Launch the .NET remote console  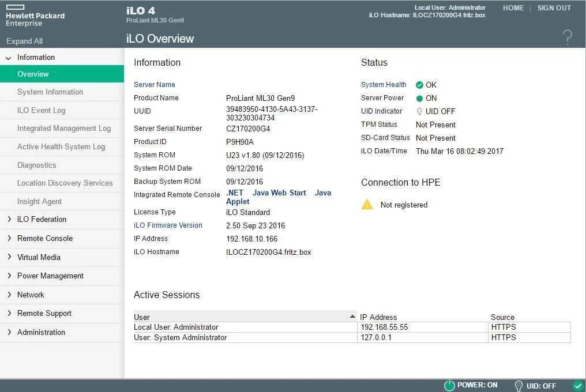(x=235, y=193)
